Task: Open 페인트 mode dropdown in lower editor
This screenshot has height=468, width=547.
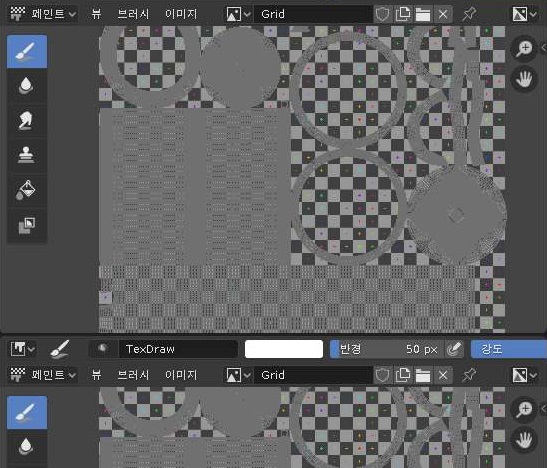Action: (x=43, y=375)
